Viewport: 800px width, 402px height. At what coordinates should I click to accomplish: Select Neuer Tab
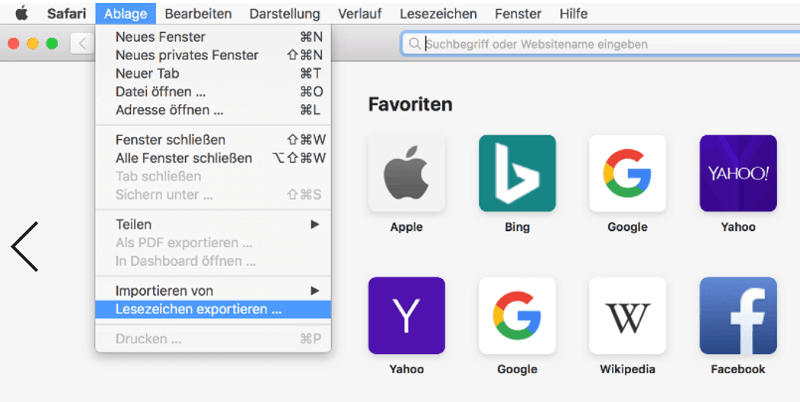click(213, 73)
